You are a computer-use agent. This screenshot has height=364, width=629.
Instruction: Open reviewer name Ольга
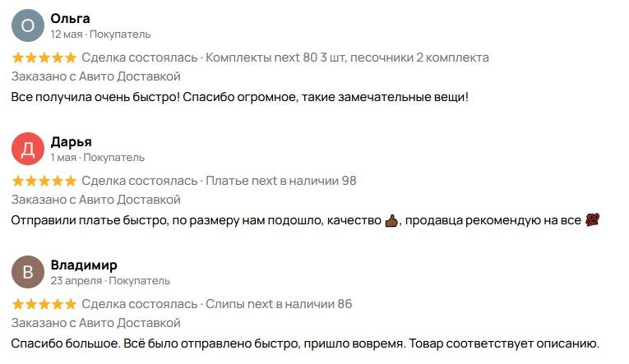point(70,18)
